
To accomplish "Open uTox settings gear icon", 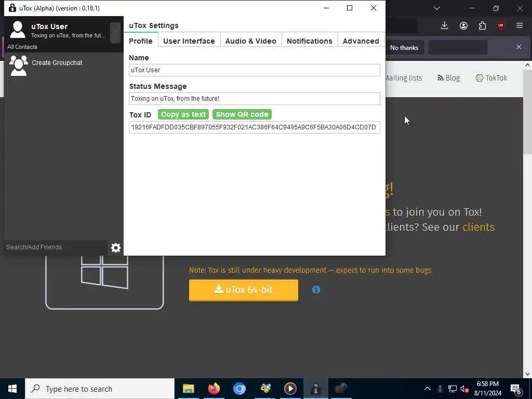I will pyautogui.click(x=116, y=248).
